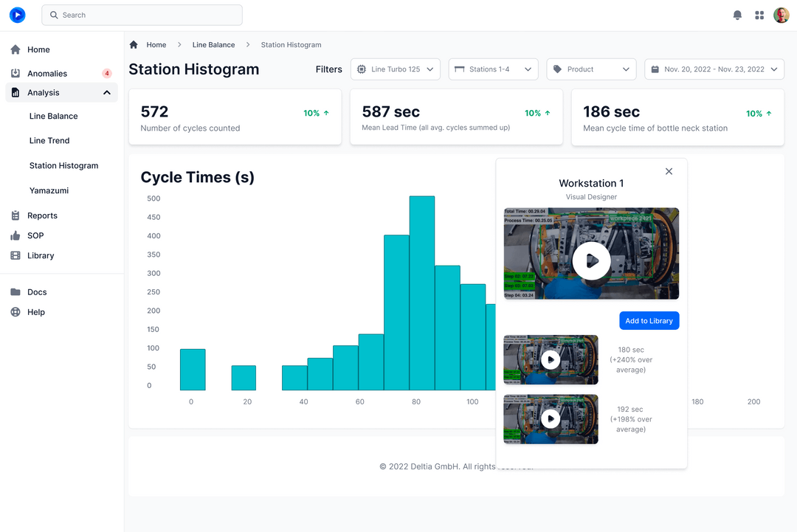797x532 pixels.
Task: Select the Reports icon in the sidebar
Action: (x=15, y=215)
